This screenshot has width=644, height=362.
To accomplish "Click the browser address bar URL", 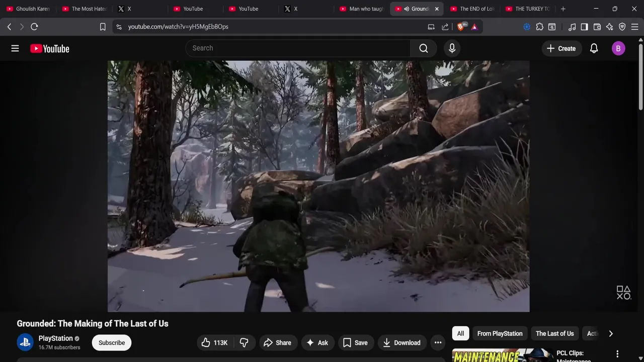I will click(x=178, y=27).
